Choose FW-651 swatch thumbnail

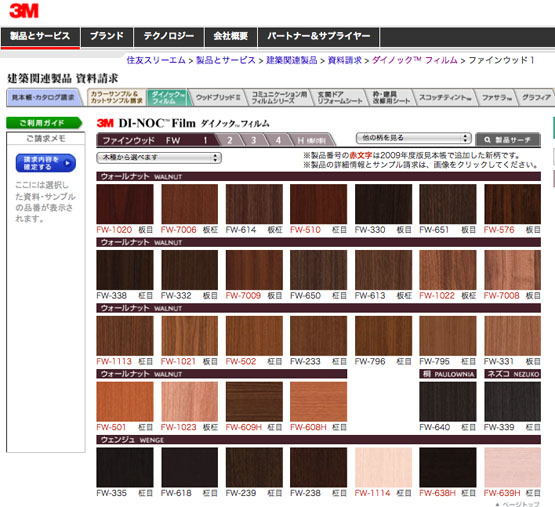(x=448, y=204)
